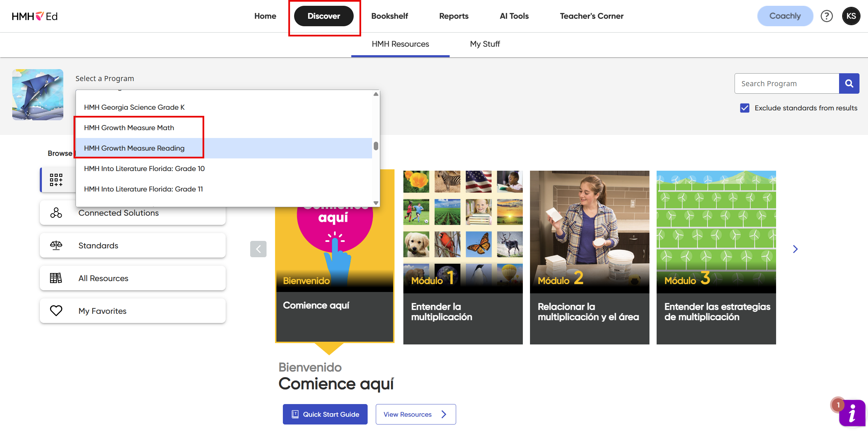
Task: Open the help question mark icon
Action: pyautogui.click(x=826, y=16)
